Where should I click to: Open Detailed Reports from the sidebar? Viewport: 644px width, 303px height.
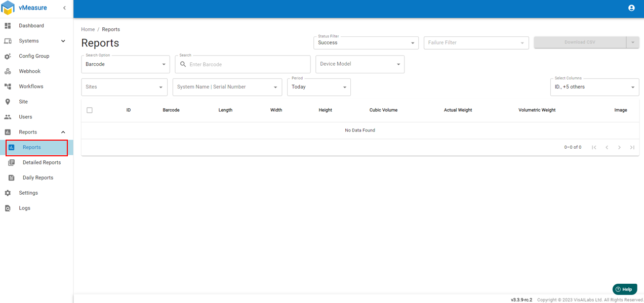tap(42, 162)
